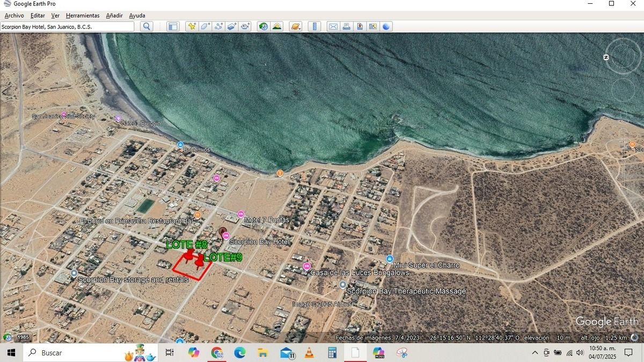
Task: Open Microsoft 365 from the taskbar
Action: (379, 352)
